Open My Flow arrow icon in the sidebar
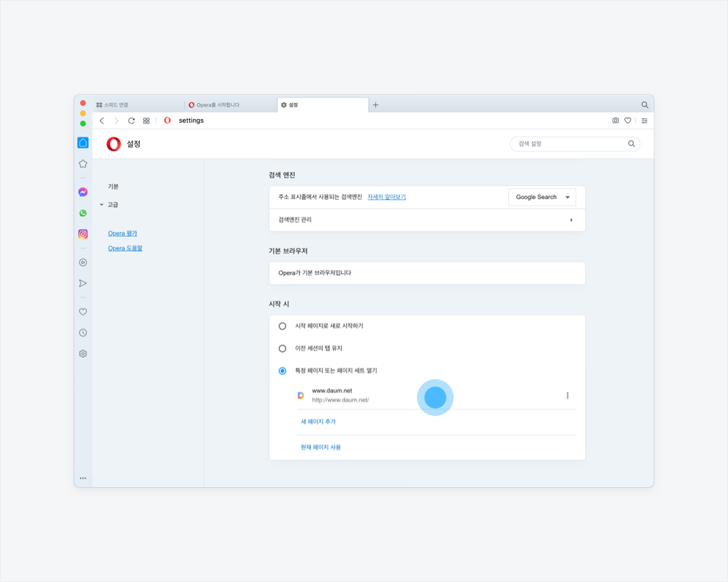 (x=83, y=283)
